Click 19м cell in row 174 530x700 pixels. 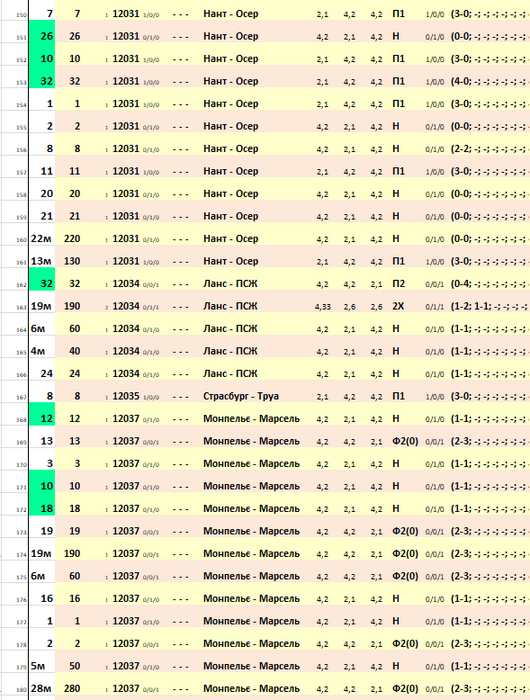(x=41, y=554)
